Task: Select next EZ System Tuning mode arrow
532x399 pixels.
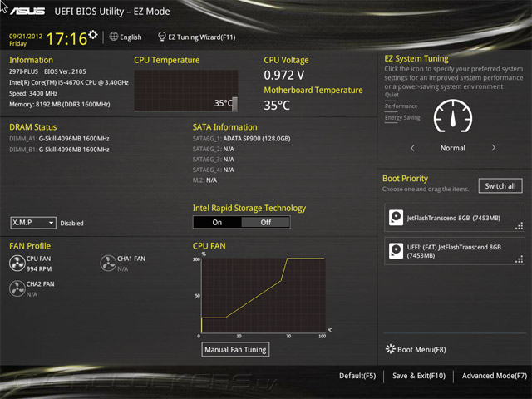Action: 493,148
